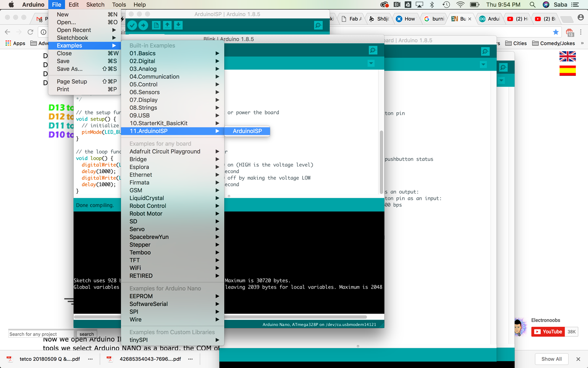Click the Open sketch icon in ArduinoISP window
The image size is (588, 368).
pyautogui.click(x=167, y=25)
